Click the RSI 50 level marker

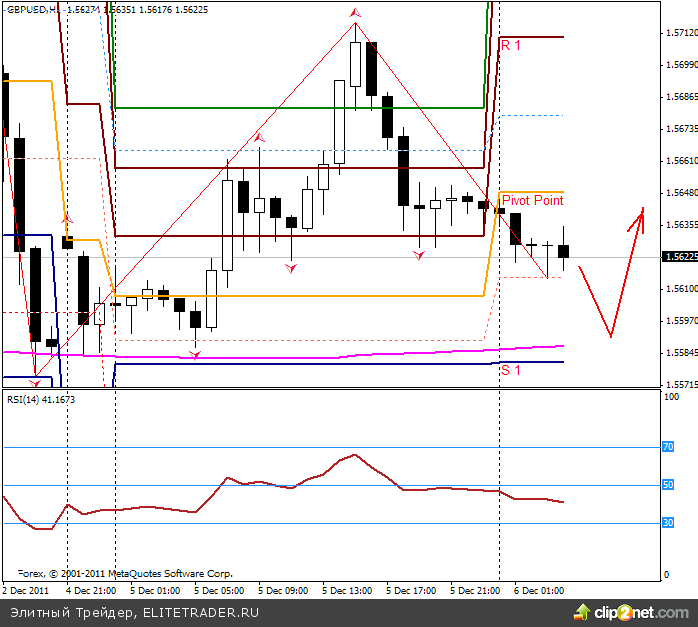point(668,485)
